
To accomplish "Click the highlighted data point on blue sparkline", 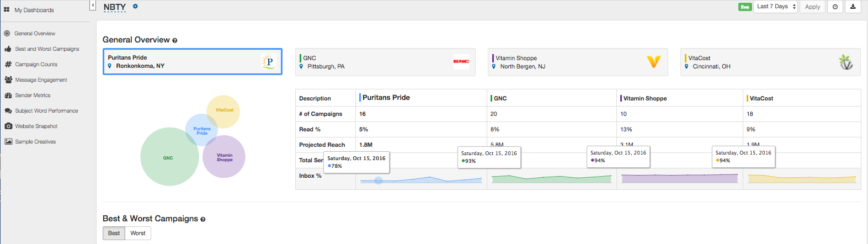I will point(379,181).
